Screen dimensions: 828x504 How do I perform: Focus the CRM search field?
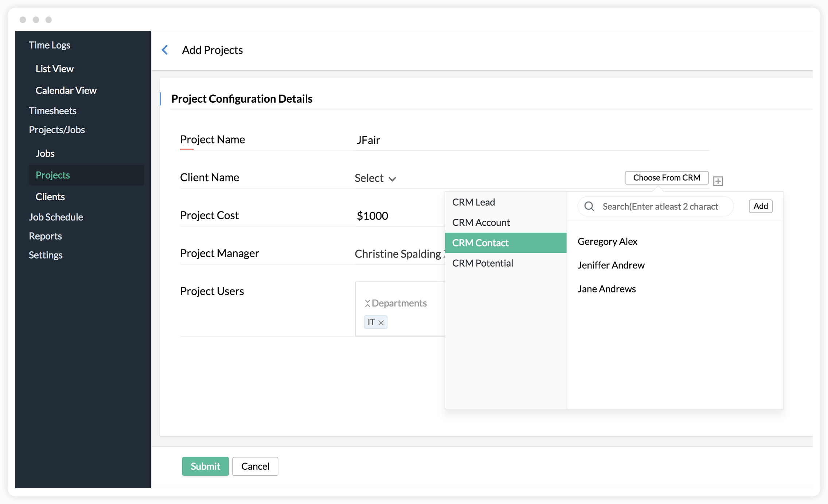click(660, 206)
